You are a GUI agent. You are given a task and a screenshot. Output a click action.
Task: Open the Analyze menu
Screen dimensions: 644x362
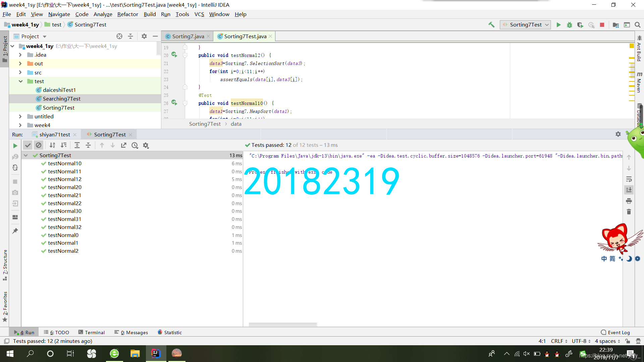tap(103, 14)
